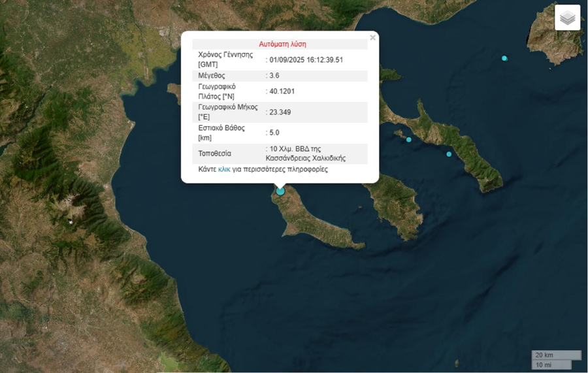Click the location text 'Κασσάνδρειας Χαλκιδικής'
Image resolution: width=588 pixels, height=373 pixels.
pyautogui.click(x=305, y=158)
